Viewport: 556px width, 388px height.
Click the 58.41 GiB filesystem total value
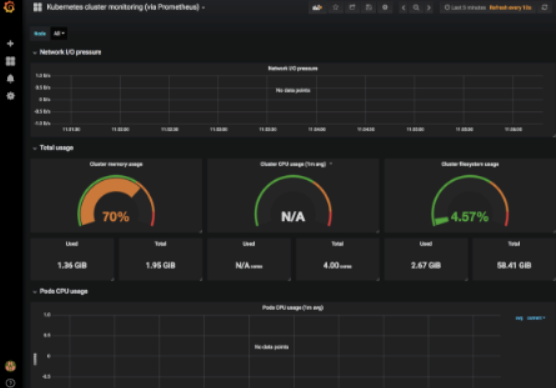point(514,265)
